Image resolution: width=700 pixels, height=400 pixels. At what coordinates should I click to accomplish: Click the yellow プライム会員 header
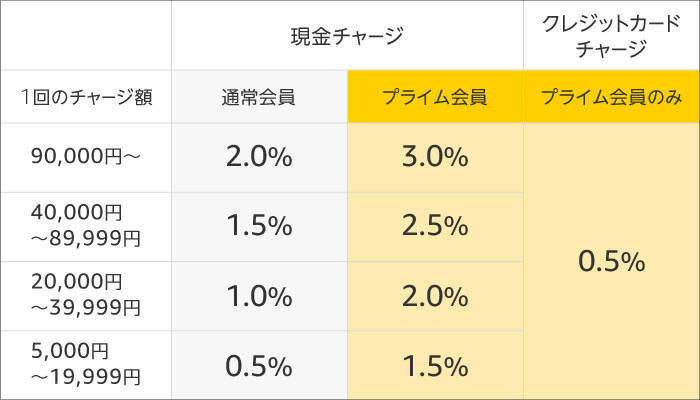pyautogui.click(x=435, y=97)
